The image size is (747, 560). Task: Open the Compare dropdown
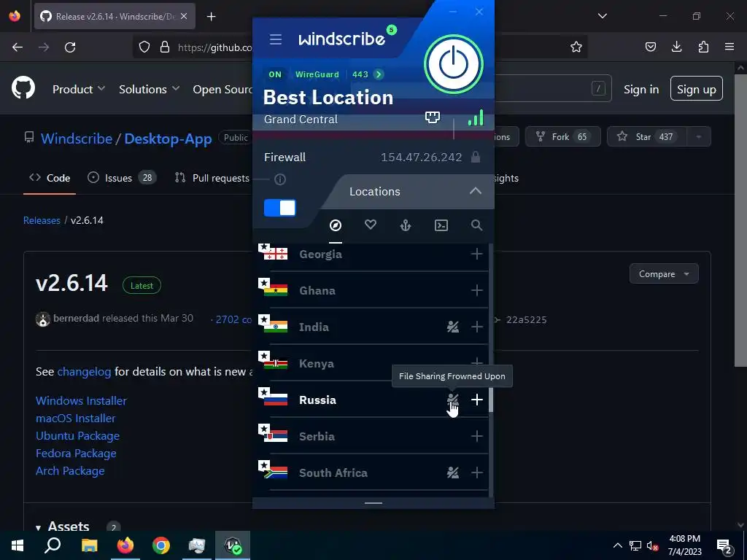pyautogui.click(x=664, y=274)
